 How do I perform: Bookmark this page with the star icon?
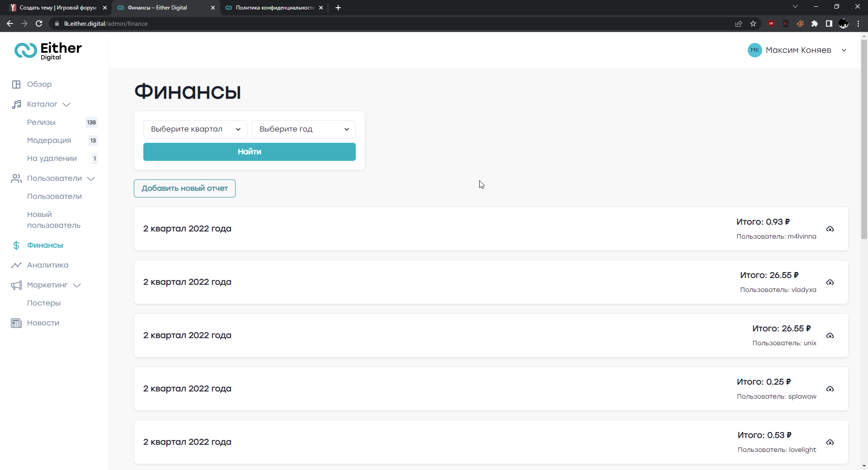tap(753, 23)
